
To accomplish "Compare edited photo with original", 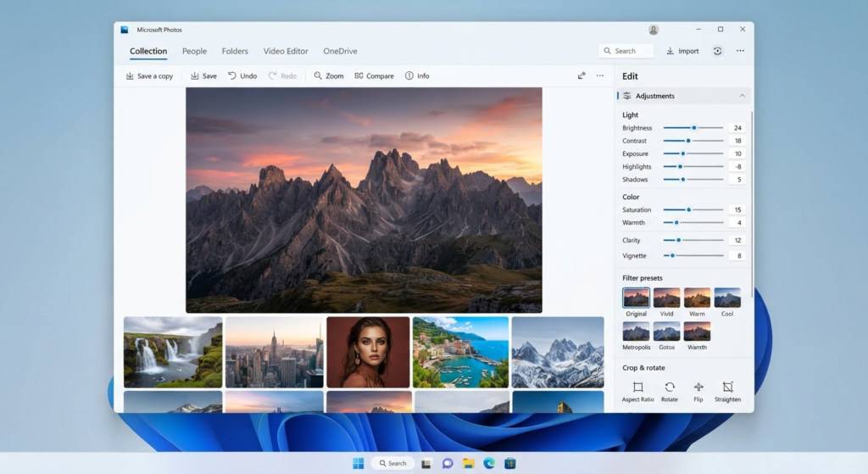I will 374,75.
